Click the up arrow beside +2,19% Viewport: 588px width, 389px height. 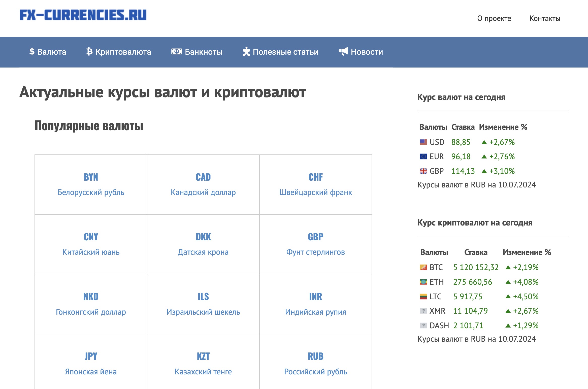click(508, 268)
